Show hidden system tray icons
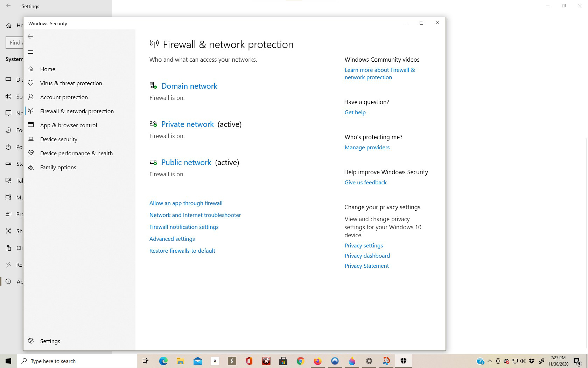588x368 pixels. coord(490,361)
